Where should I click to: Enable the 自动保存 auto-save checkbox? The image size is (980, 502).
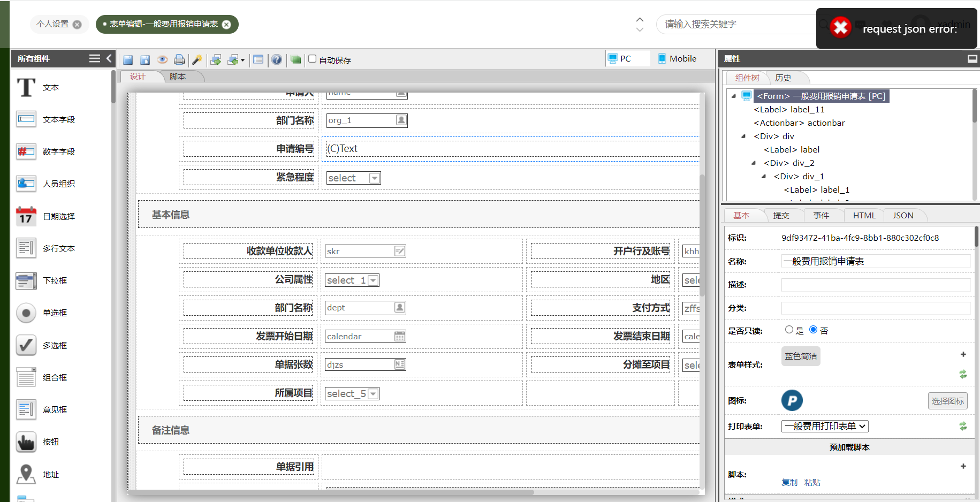click(313, 59)
